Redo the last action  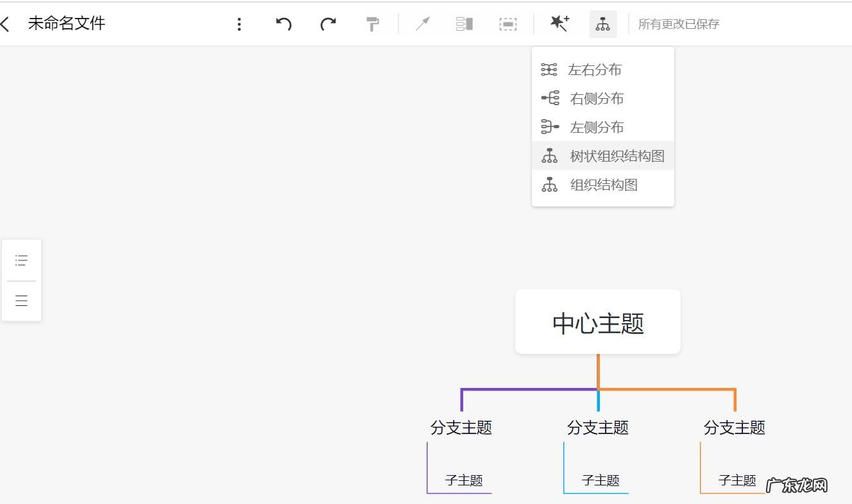(328, 23)
